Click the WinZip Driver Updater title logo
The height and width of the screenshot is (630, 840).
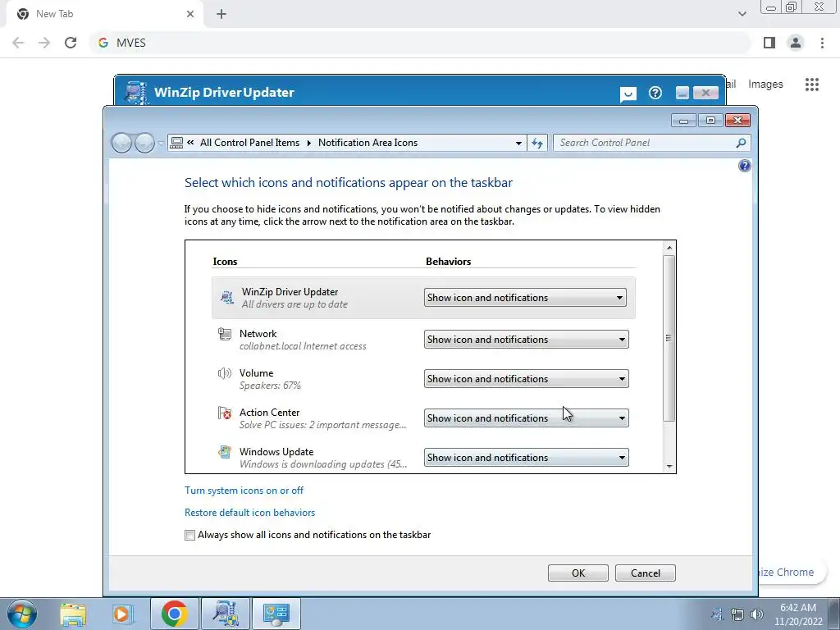[x=135, y=92]
